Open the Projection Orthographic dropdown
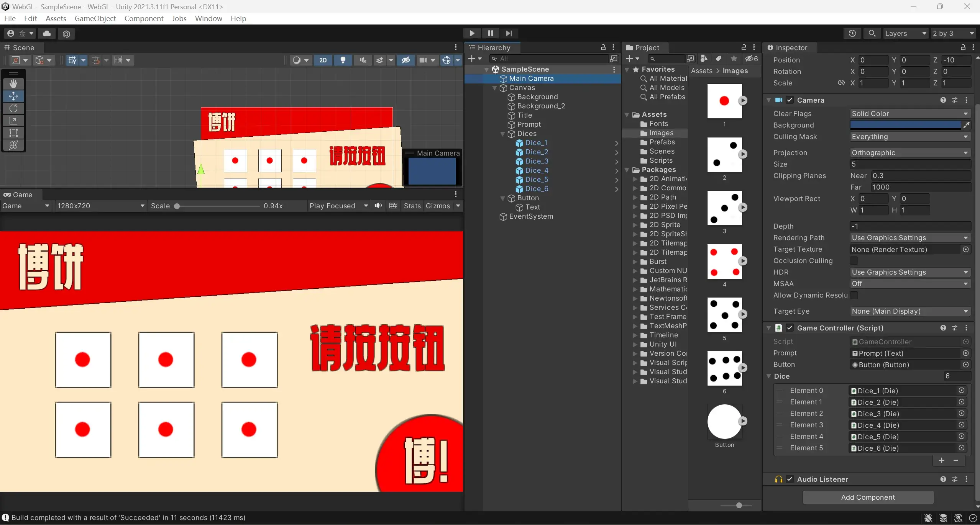Viewport: 980px width, 525px height. coord(910,153)
